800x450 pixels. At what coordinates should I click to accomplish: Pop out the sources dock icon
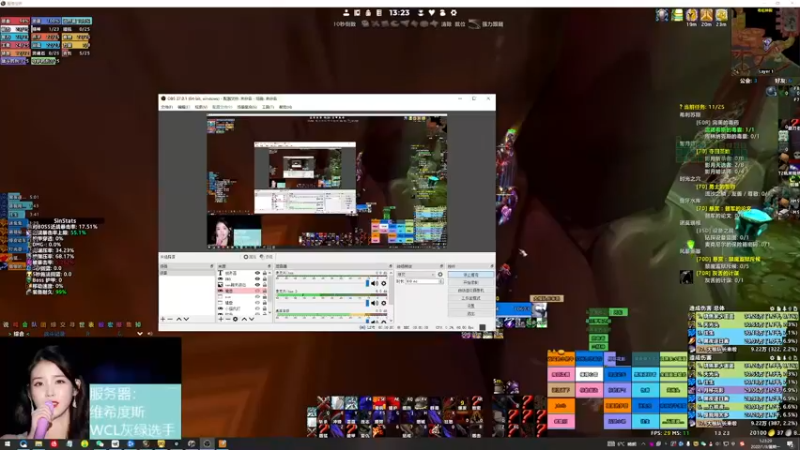click(x=269, y=266)
